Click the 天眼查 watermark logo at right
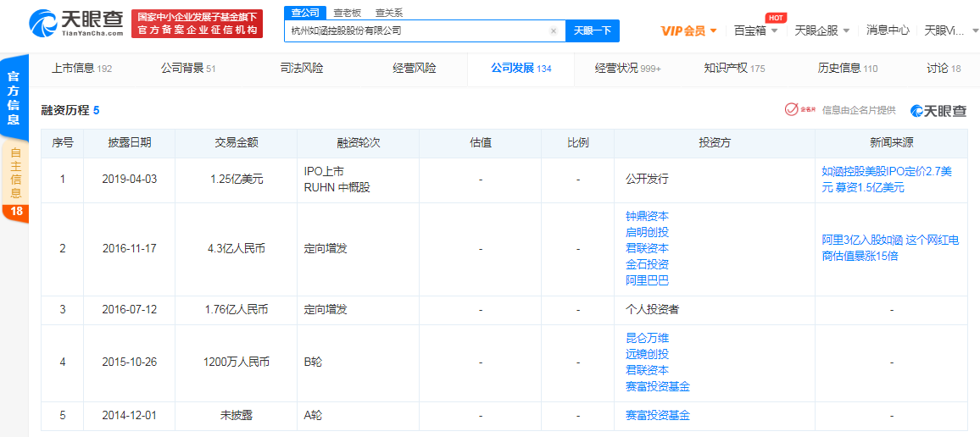Image resolution: width=980 pixels, height=437 pixels. (938, 111)
